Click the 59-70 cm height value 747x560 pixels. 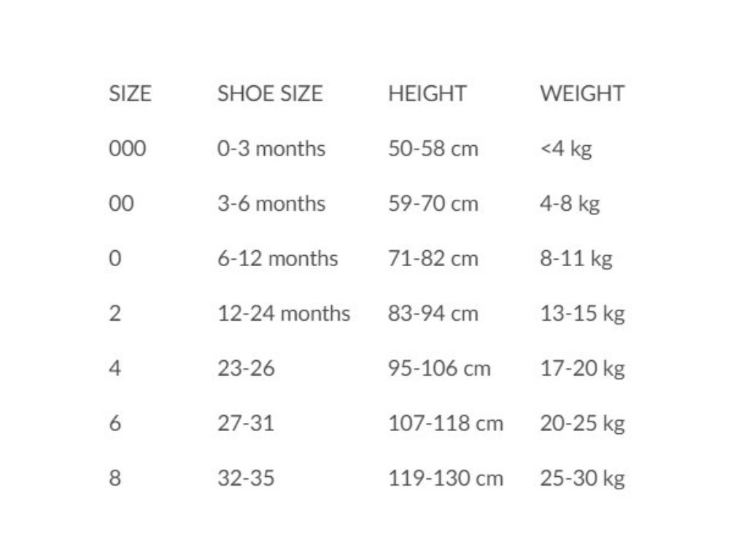(433, 204)
